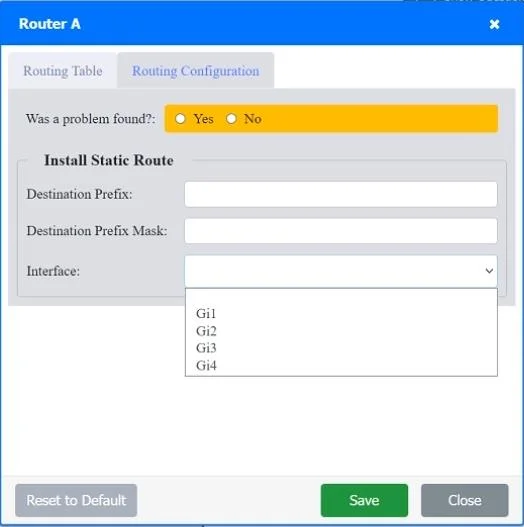Image resolution: width=524 pixels, height=527 pixels.
Task: Open the Routing Configuration tab
Action: (x=196, y=71)
